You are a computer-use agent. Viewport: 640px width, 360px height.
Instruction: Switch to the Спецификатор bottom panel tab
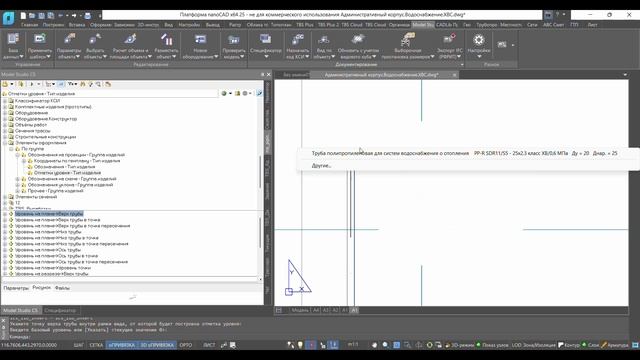pos(60,311)
